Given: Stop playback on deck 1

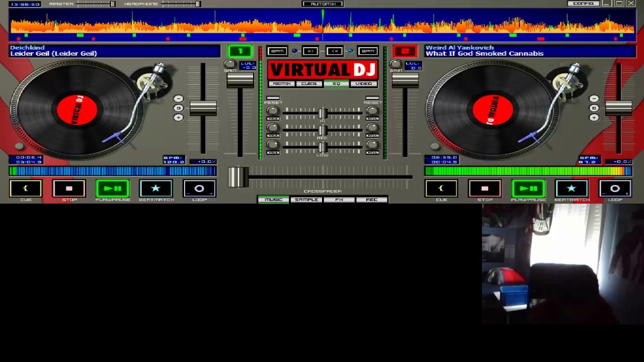Looking at the screenshot, I should 69,189.
